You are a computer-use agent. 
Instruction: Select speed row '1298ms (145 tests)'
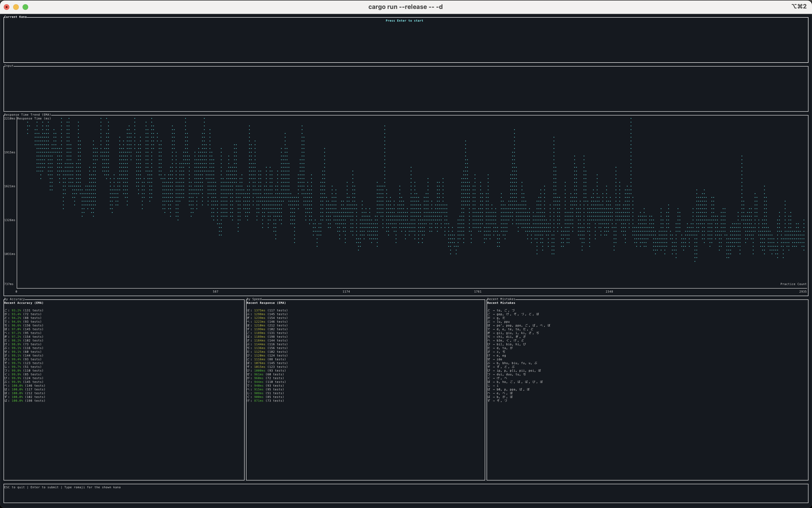[x=267, y=314]
